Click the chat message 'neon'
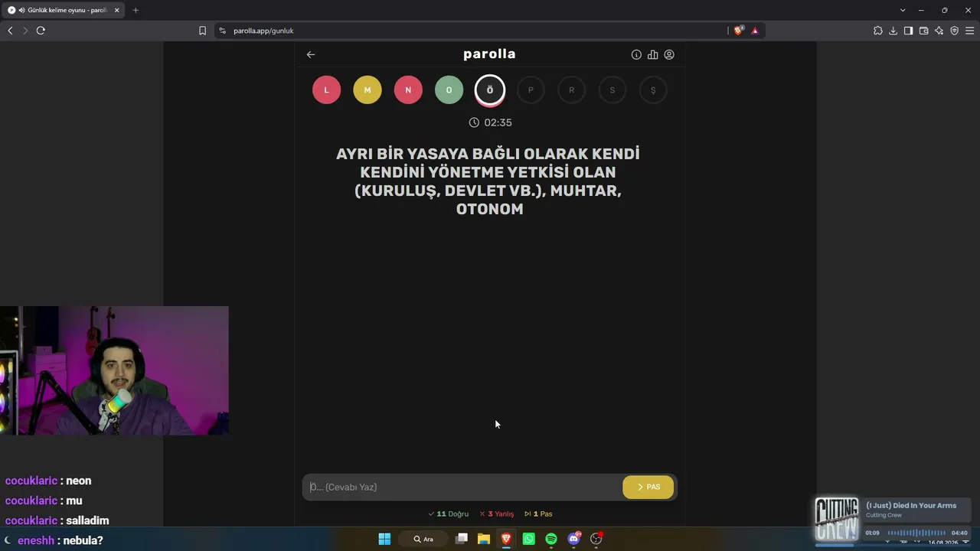Screen dimensions: 980x551 (x=79, y=481)
